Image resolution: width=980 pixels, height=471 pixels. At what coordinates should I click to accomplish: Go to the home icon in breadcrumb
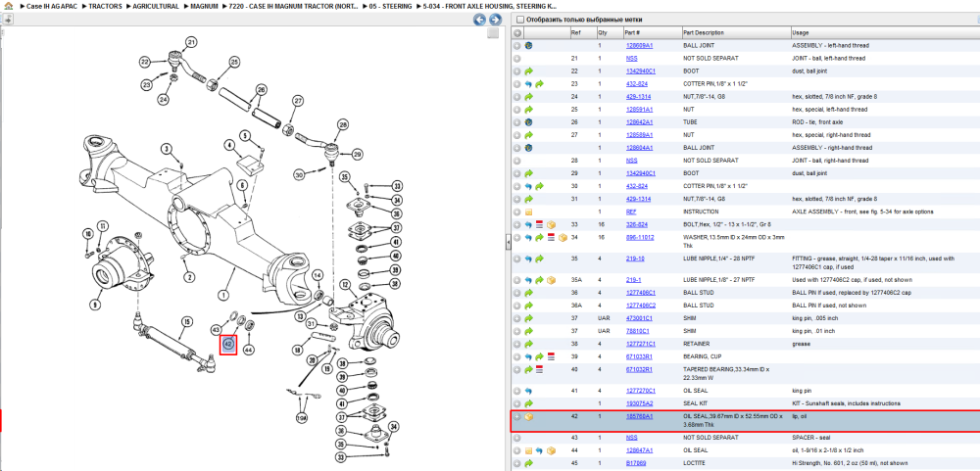pos(8,6)
